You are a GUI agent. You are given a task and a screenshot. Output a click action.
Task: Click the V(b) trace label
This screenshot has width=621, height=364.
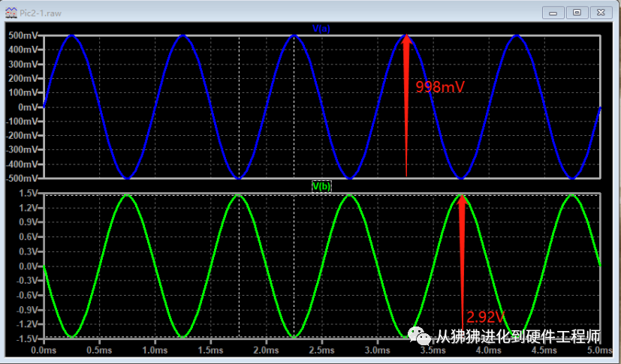[321, 186]
